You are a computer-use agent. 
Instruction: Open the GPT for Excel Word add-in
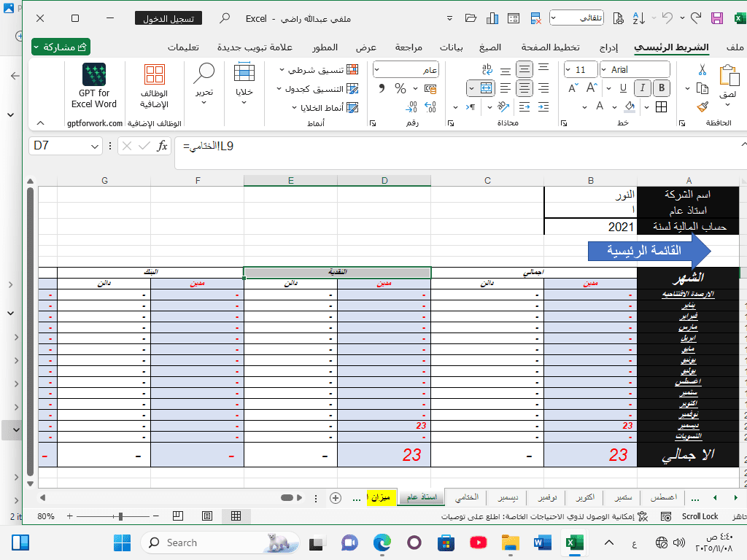point(94,86)
